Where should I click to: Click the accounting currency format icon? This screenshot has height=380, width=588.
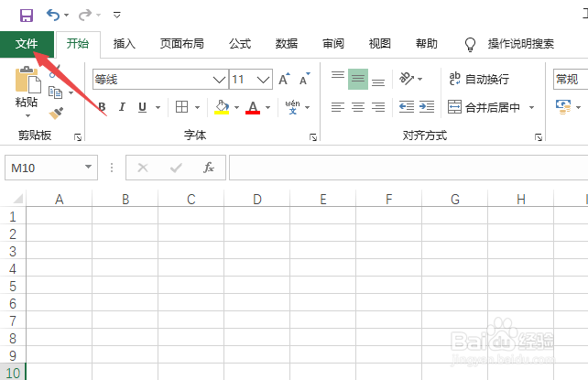[563, 107]
